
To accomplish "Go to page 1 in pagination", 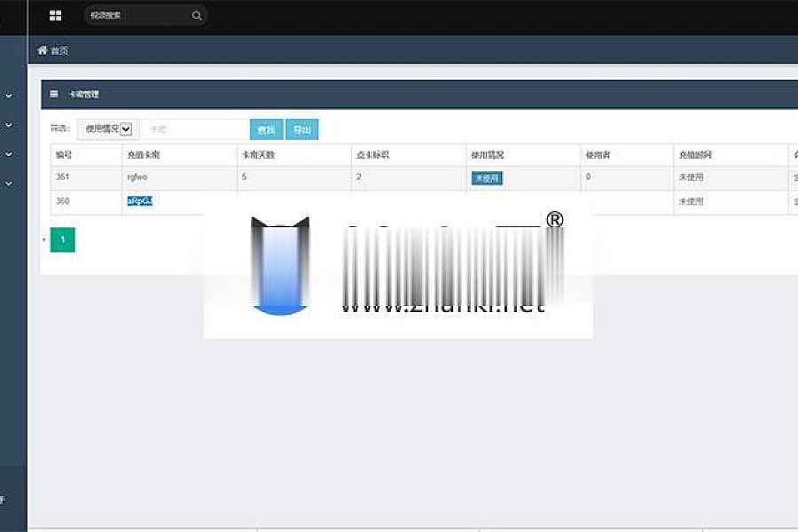I will tap(63, 239).
